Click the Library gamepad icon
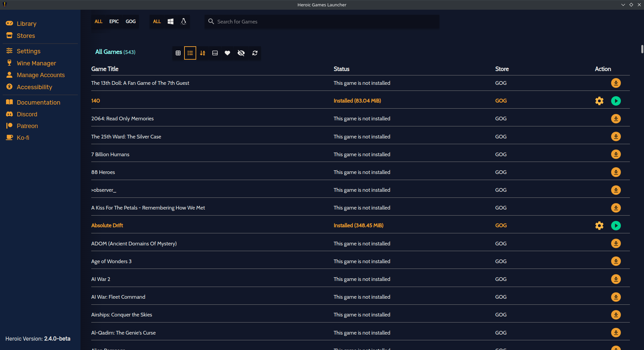The height and width of the screenshot is (350, 644). [x=9, y=23]
